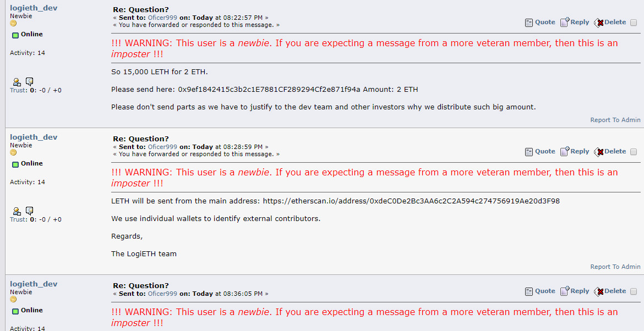Click Reply icon on first message
The height and width of the screenshot is (331, 644).
click(565, 22)
